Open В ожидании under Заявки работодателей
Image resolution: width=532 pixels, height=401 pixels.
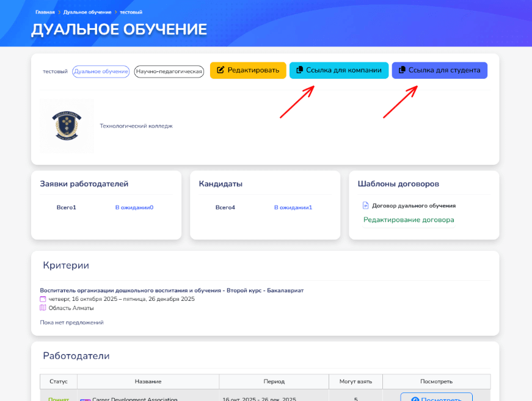pos(134,208)
